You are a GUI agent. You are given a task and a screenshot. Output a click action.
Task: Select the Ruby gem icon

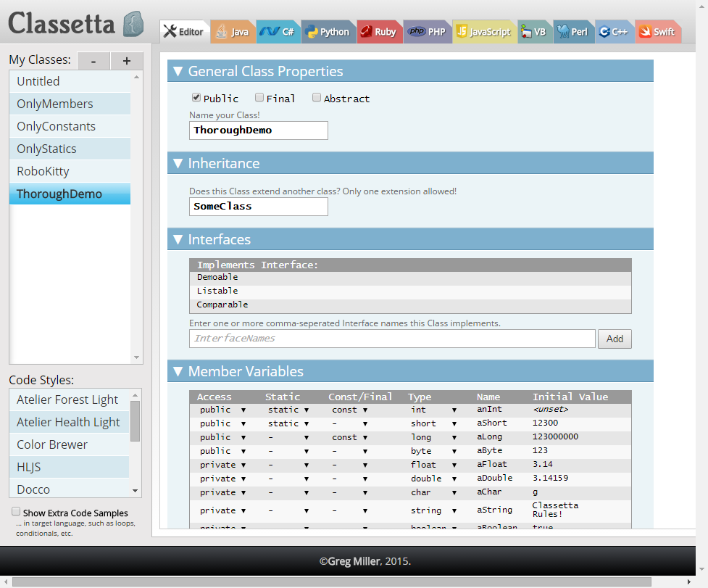click(x=367, y=31)
